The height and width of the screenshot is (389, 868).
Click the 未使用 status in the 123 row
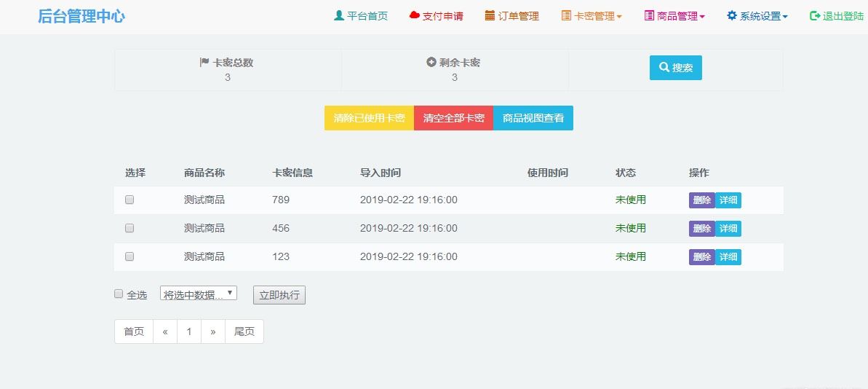[x=631, y=257]
